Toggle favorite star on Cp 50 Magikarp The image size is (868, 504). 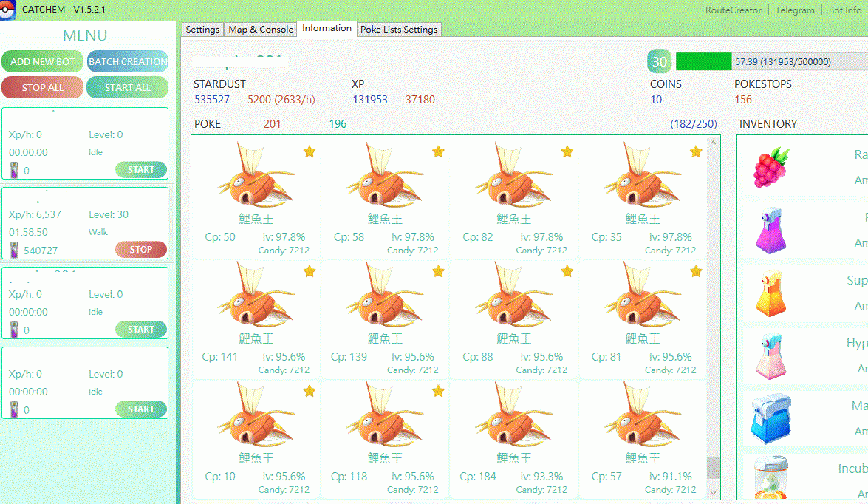click(x=310, y=151)
